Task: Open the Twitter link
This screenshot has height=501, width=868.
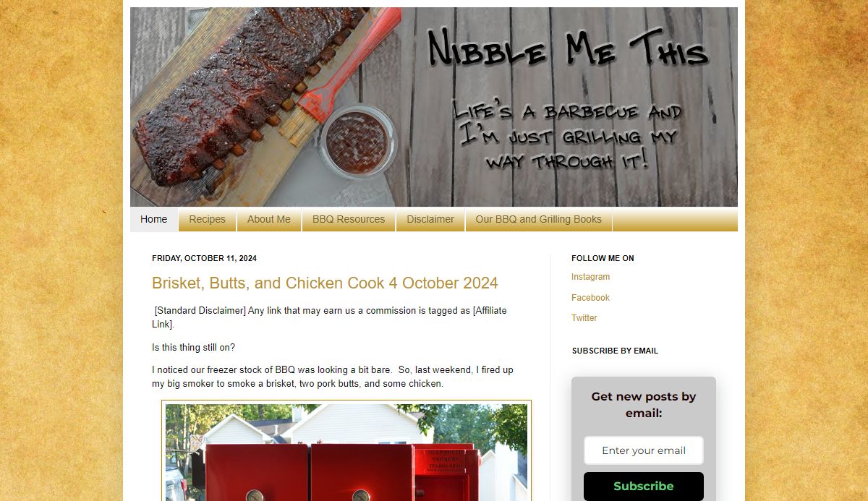Action: pyautogui.click(x=584, y=317)
